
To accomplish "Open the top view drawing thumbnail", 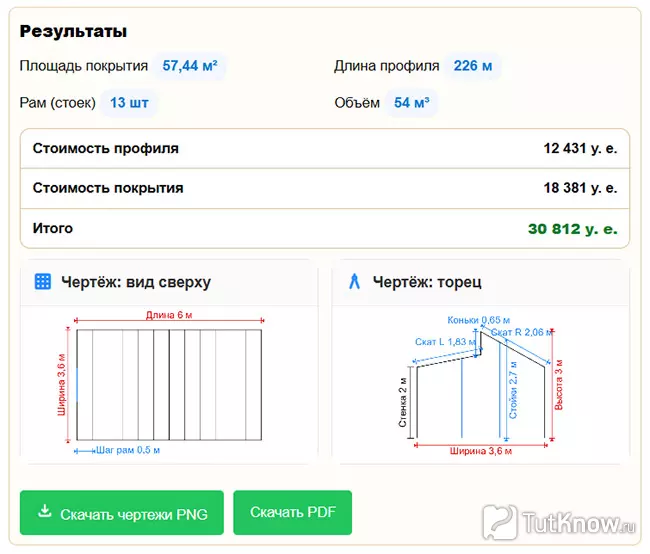I will pyautogui.click(x=169, y=384).
